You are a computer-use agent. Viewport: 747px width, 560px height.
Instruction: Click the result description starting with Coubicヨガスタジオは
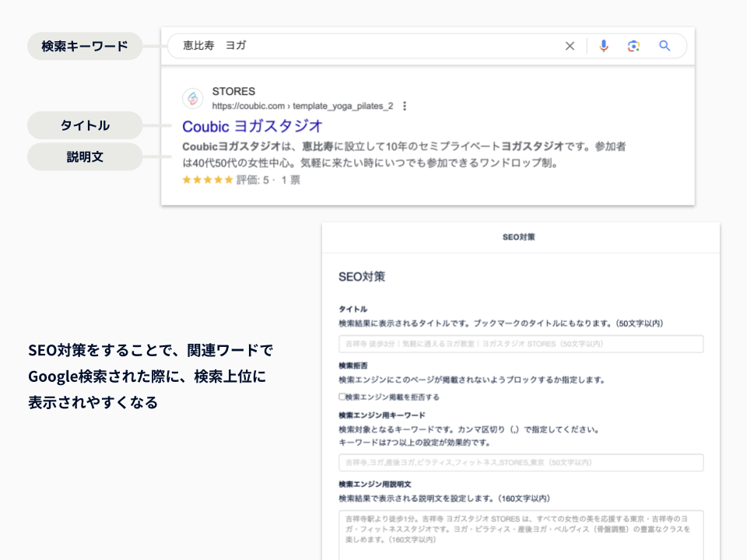[404, 154]
